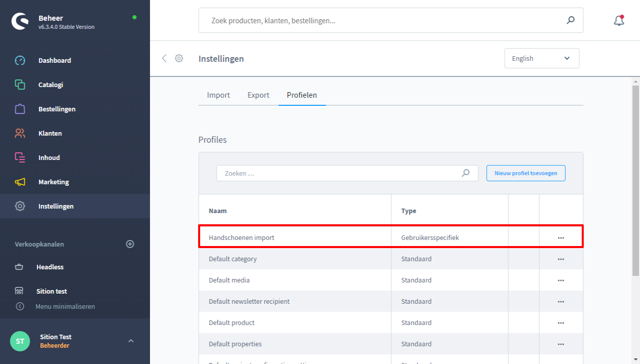Collapse sidebar with Menu minimaliseren
Image resolution: width=640 pixels, height=364 pixels.
point(65,306)
